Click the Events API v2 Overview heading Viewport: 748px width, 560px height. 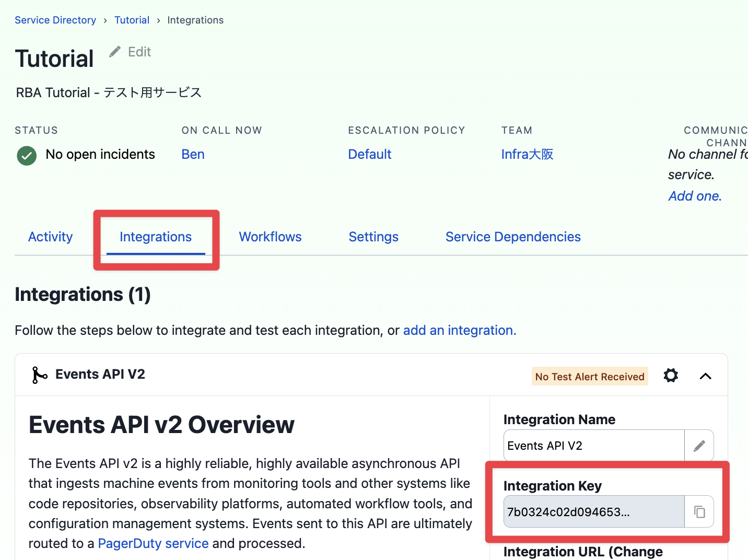point(161,425)
